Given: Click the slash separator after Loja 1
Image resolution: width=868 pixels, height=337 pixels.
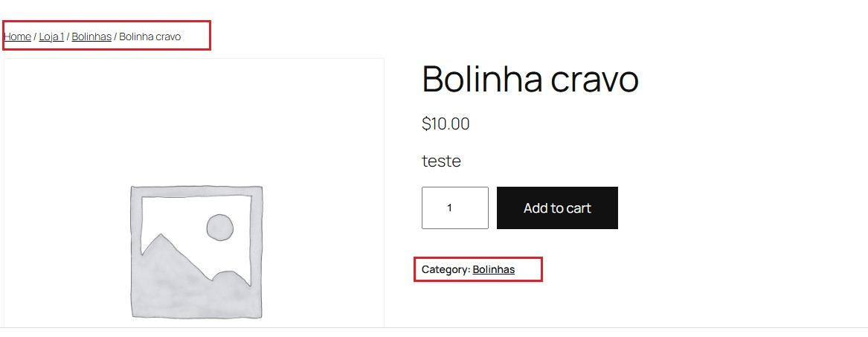Looking at the screenshot, I should point(68,36).
